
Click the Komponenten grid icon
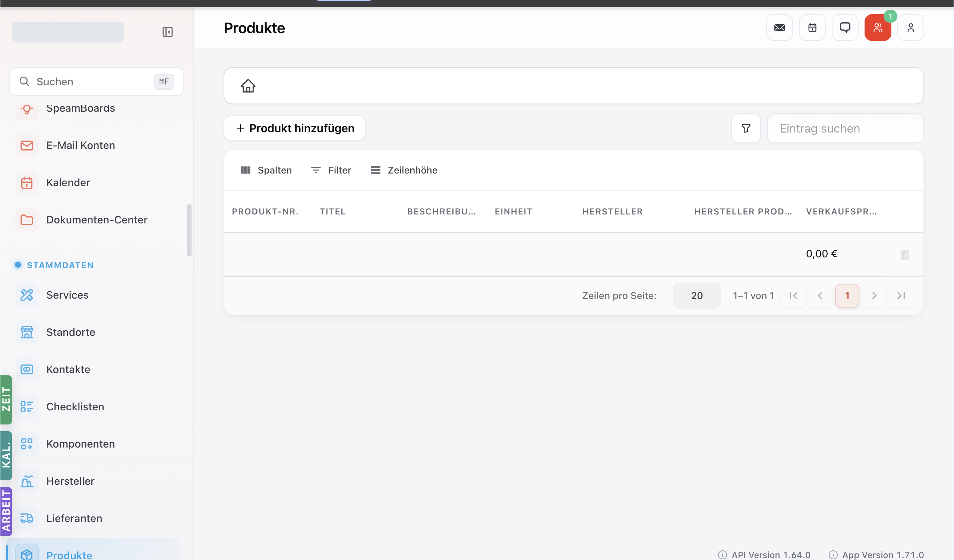point(26,444)
